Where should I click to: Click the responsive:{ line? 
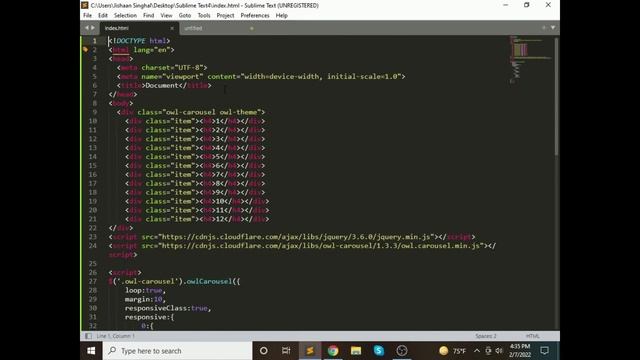coord(149,317)
